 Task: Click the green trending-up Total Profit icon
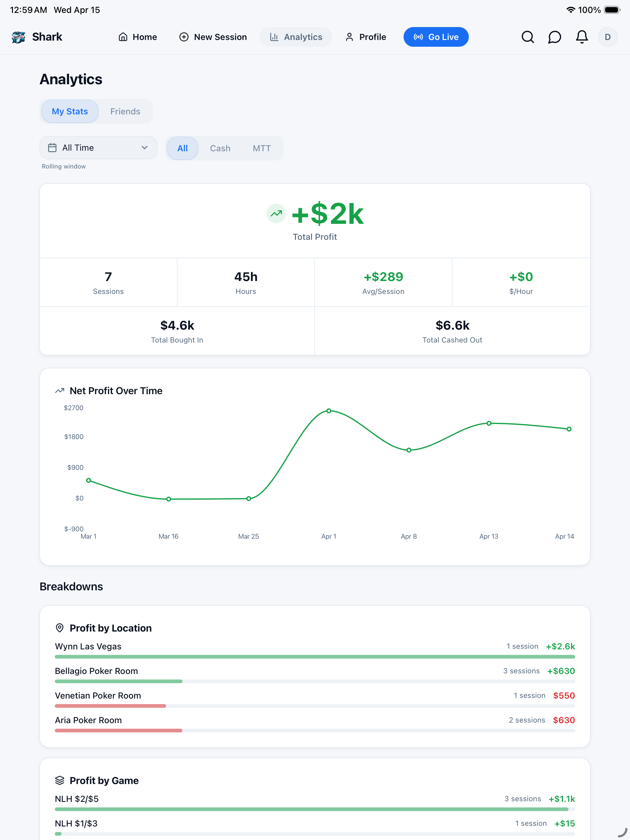click(276, 213)
